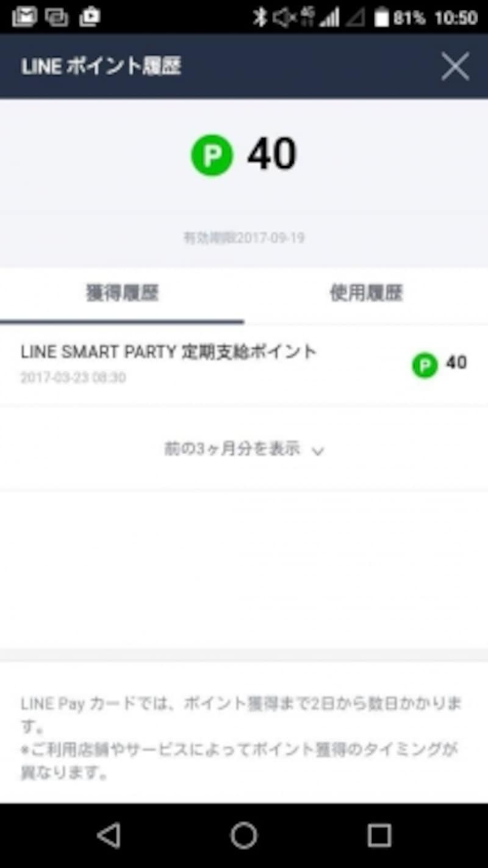Tap the clipboard notification icon
488x868 pixels.
pos(57,17)
